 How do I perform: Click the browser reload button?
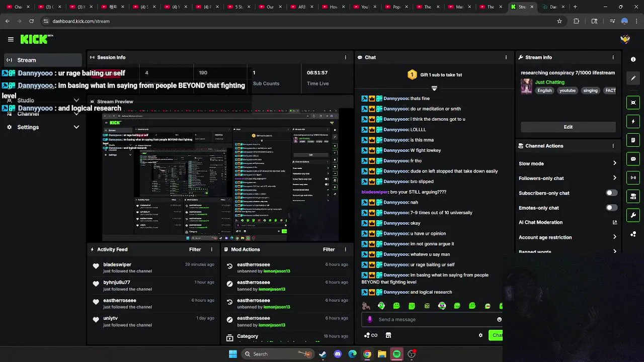pyautogui.click(x=31, y=21)
